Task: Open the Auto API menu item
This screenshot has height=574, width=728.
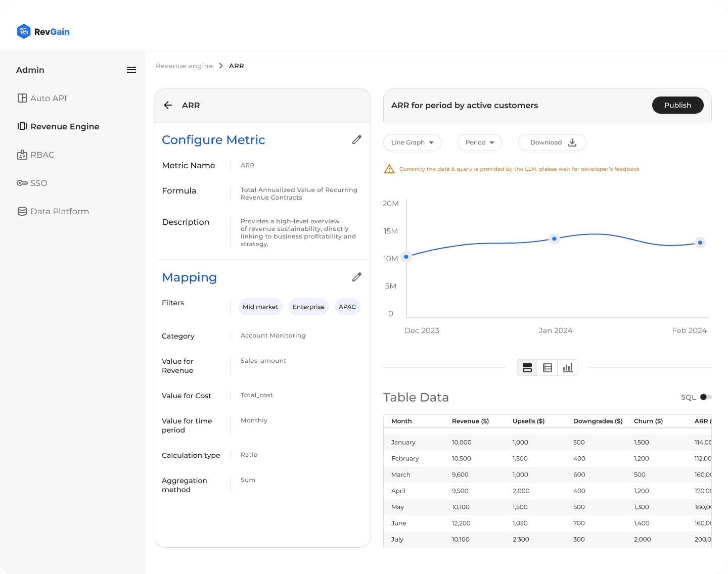Action: [x=42, y=98]
